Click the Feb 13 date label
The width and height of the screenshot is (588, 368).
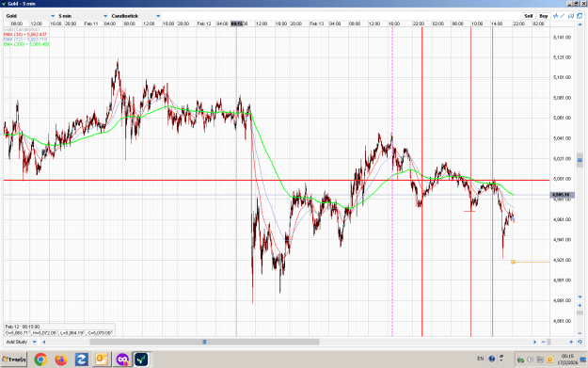316,24
